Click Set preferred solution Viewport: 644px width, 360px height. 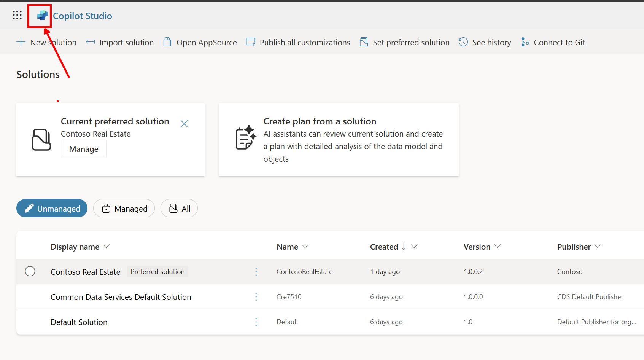(x=404, y=42)
